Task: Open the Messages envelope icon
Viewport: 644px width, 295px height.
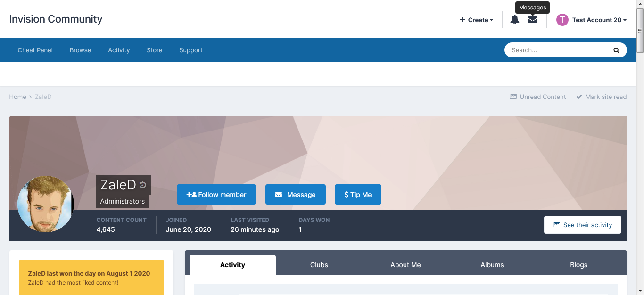Action: (533, 19)
